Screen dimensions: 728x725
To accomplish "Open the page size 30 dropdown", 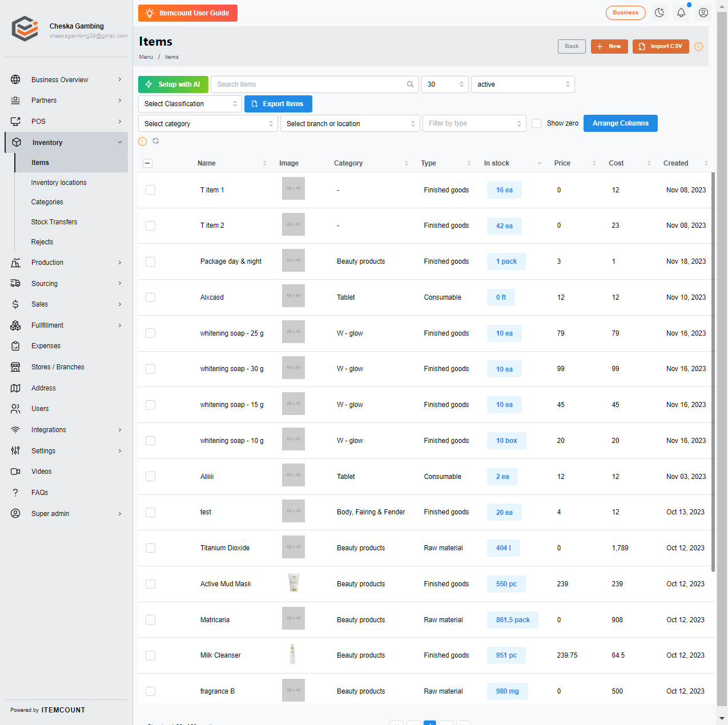I will pos(445,84).
